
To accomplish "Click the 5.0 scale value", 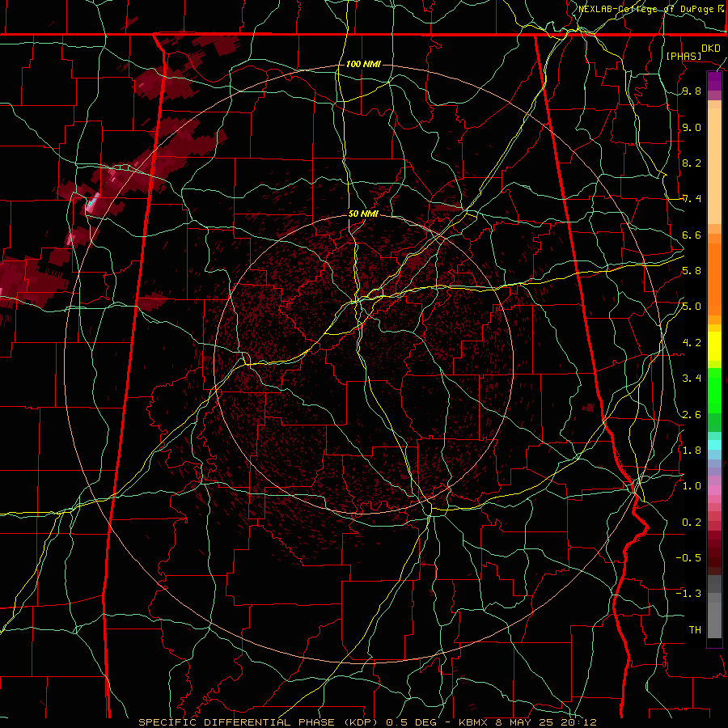I will [692, 307].
